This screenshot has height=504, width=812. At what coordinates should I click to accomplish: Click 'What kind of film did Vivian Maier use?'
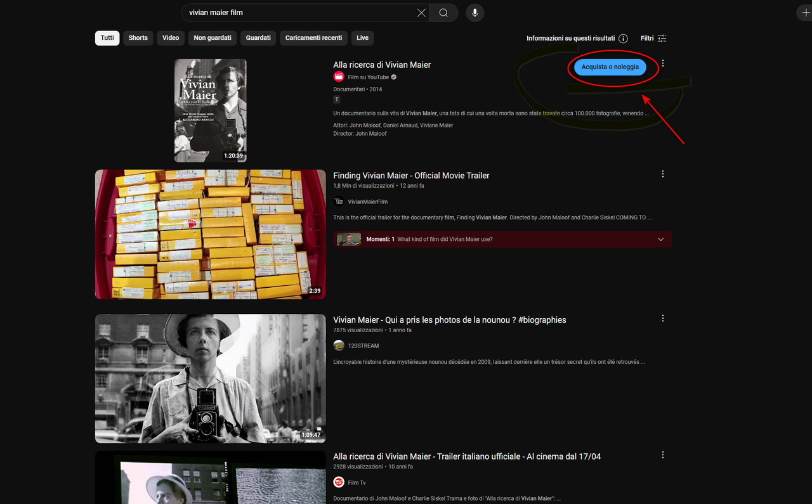pos(445,240)
